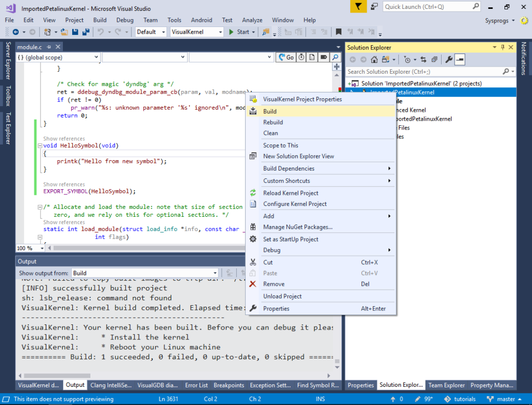Screen dimensions: 532x405
Task: Click the Navigate Backward toolbar icon
Action: click(x=16, y=32)
